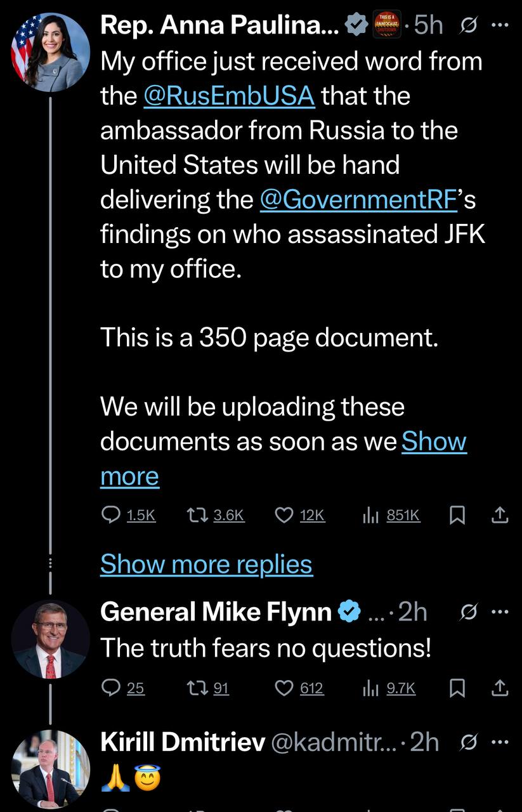Share Anna Paulina's post

click(x=500, y=516)
